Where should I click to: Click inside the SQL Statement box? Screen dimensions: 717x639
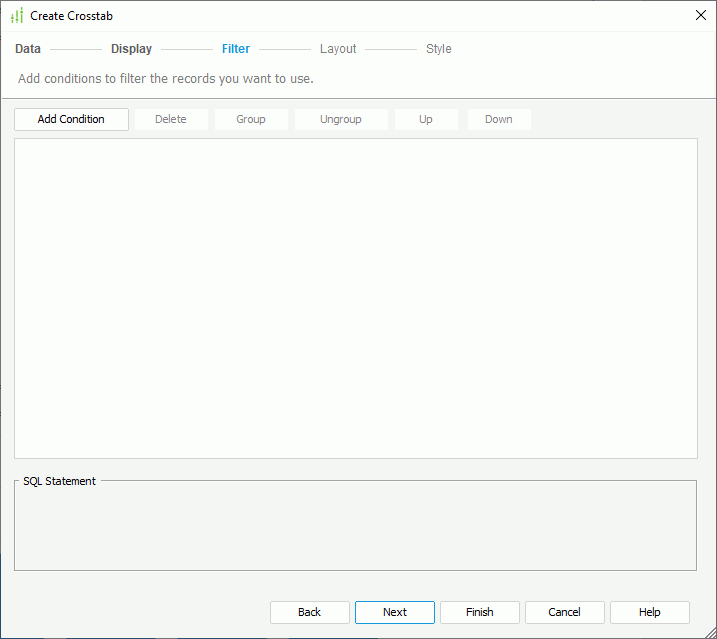pyautogui.click(x=355, y=526)
